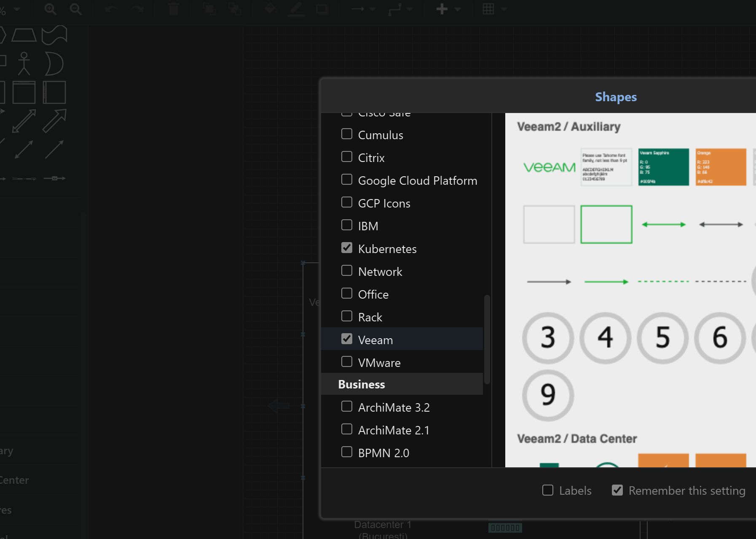Image resolution: width=756 pixels, height=539 pixels.
Task: Check Google Cloud Platform library
Action: [347, 180]
